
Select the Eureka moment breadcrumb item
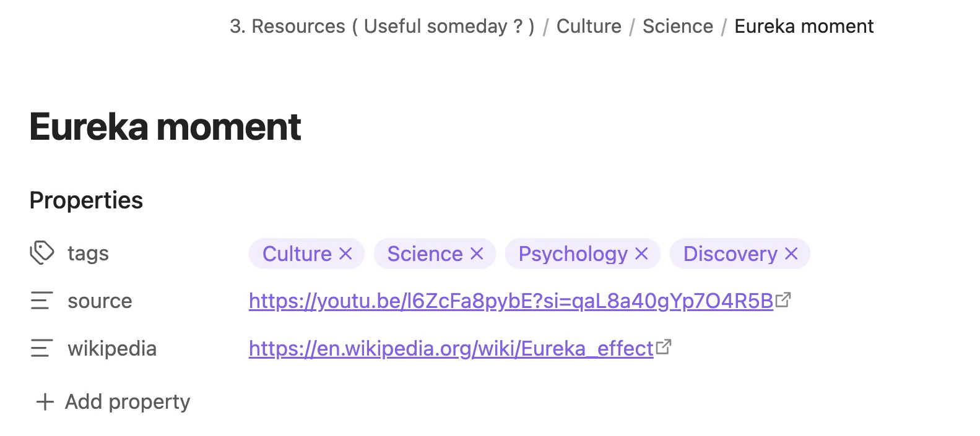coord(804,26)
